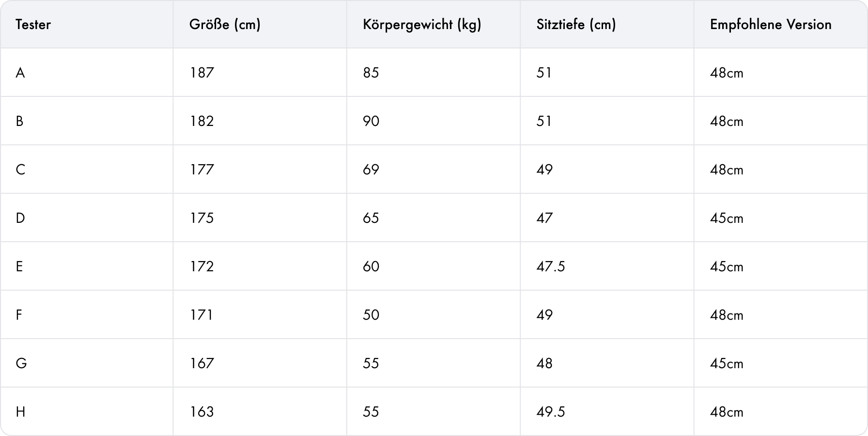
Task: Click tester G's name cell
Action: pyautogui.click(x=21, y=363)
